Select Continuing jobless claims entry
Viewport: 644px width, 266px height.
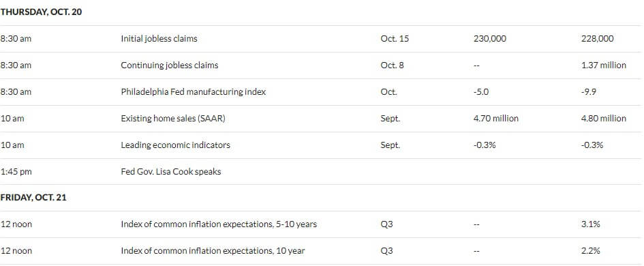170,65
